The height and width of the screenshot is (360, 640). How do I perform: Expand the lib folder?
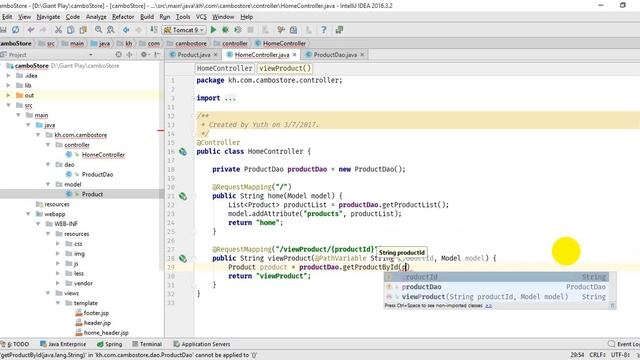[9, 85]
